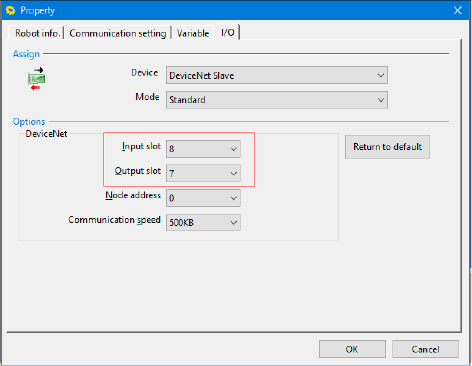Expand the Mode dropdown
Viewport: 472px width, 366px height.
point(381,100)
